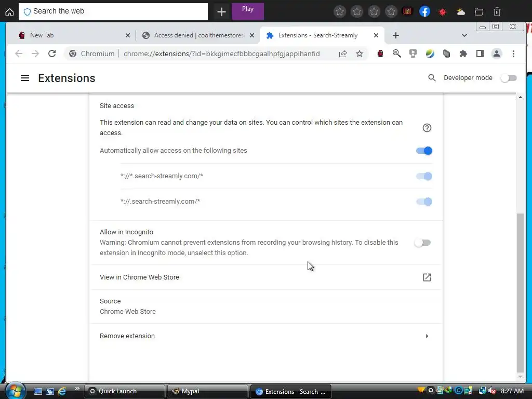
Task: Go back with the back arrow
Action: (x=19, y=54)
